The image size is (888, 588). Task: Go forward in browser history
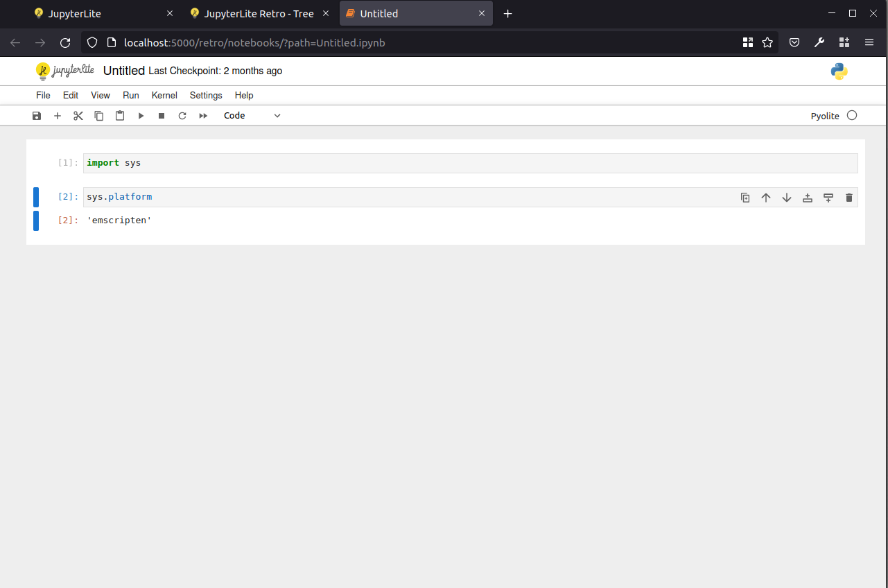pyautogui.click(x=40, y=43)
